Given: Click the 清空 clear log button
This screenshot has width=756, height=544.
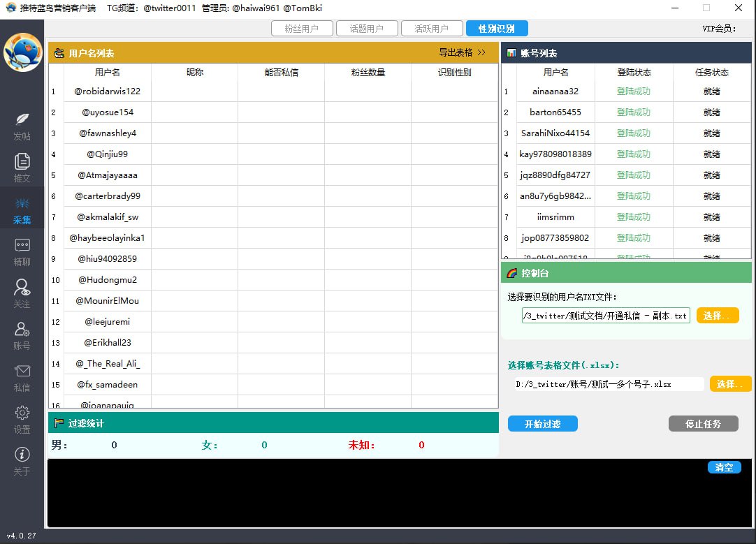Looking at the screenshot, I should pos(724,467).
